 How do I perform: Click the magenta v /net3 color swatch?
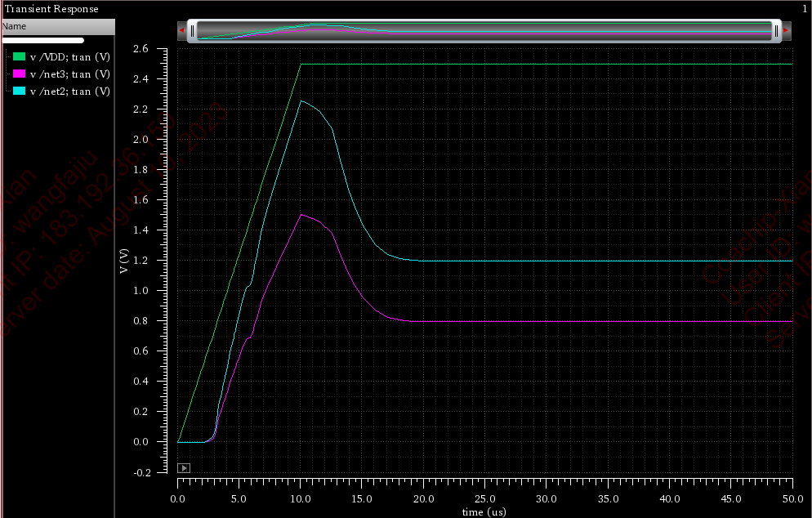click(x=20, y=74)
